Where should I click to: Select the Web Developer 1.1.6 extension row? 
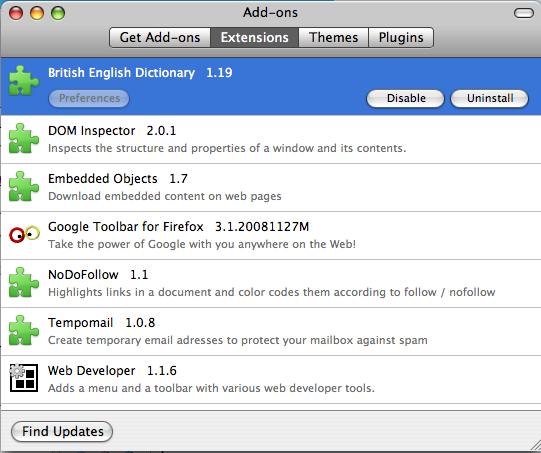click(x=270, y=380)
